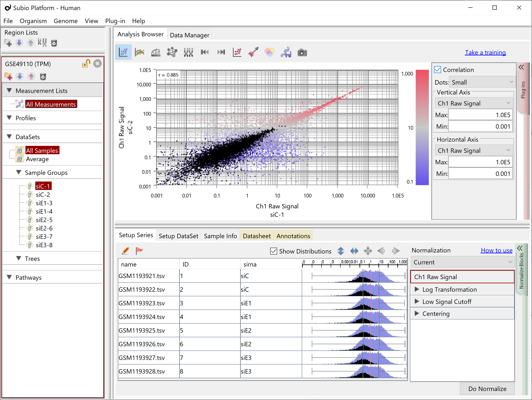Expand the Centering block
This screenshot has width=532, height=400.
417,313
